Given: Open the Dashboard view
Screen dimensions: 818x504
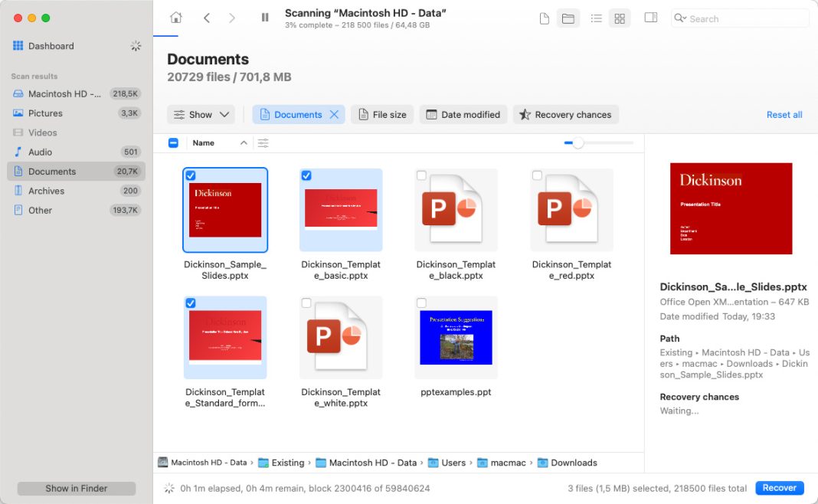Looking at the screenshot, I should (x=51, y=46).
